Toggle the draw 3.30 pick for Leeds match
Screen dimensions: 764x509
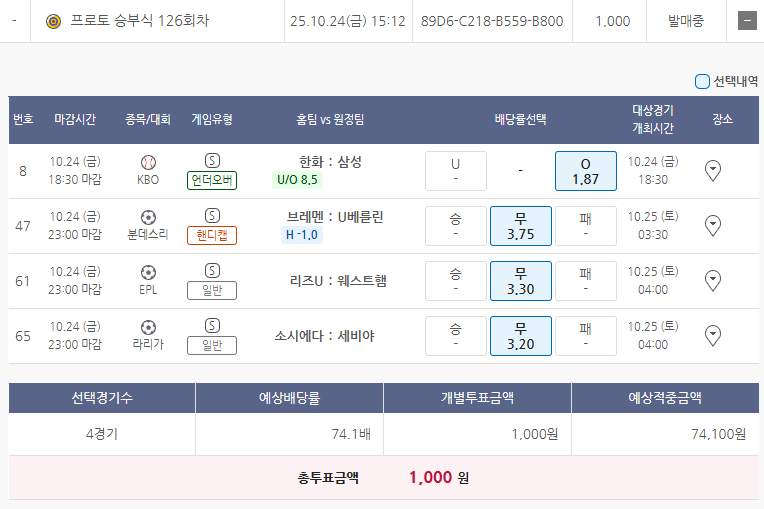(x=520, y=280)
